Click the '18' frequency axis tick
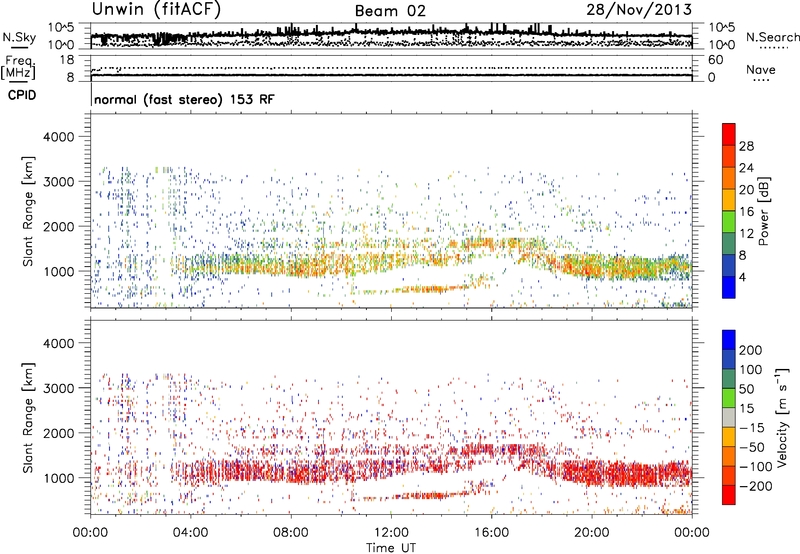 67,60
